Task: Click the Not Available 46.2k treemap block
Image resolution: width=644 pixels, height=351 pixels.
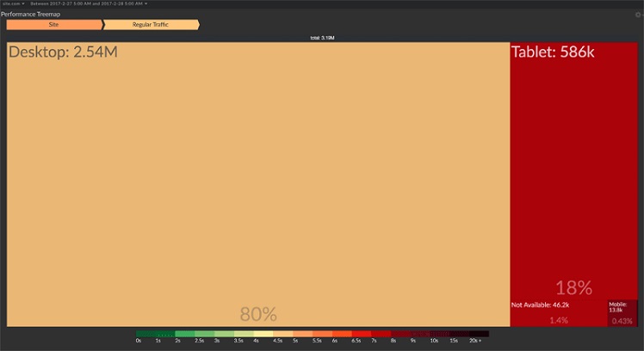Action: pos(559,314)
